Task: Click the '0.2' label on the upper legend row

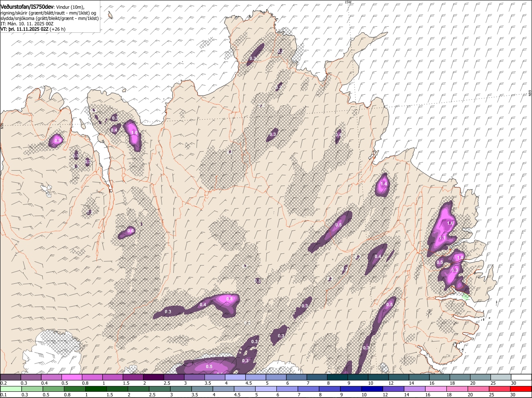Action: (x=3, y=383)
